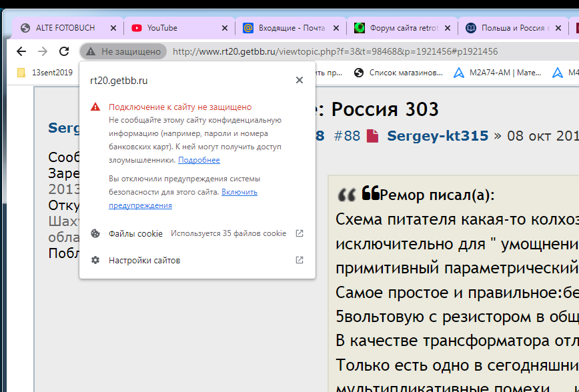579x392 pixels.
Task: Open "Настройки сайтов" entry
Action: point(144,260)
